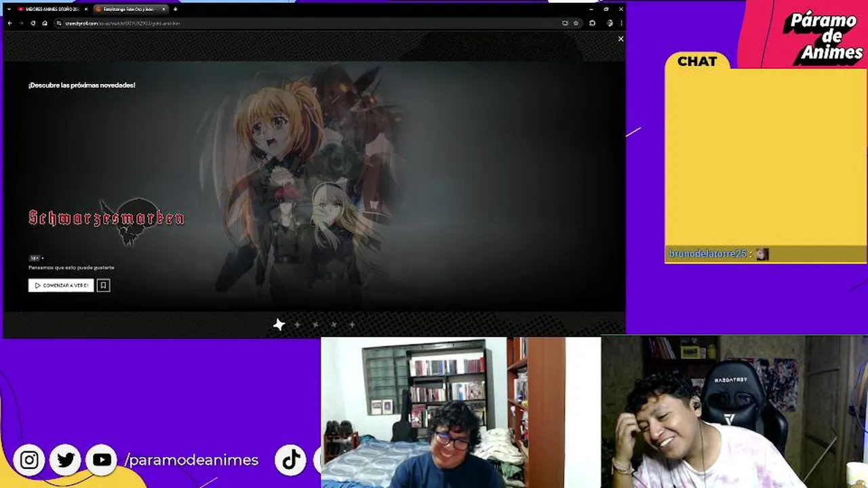Click the Instagram icon in overlay
Screen dimensions: 868x488
coord(29,460)
